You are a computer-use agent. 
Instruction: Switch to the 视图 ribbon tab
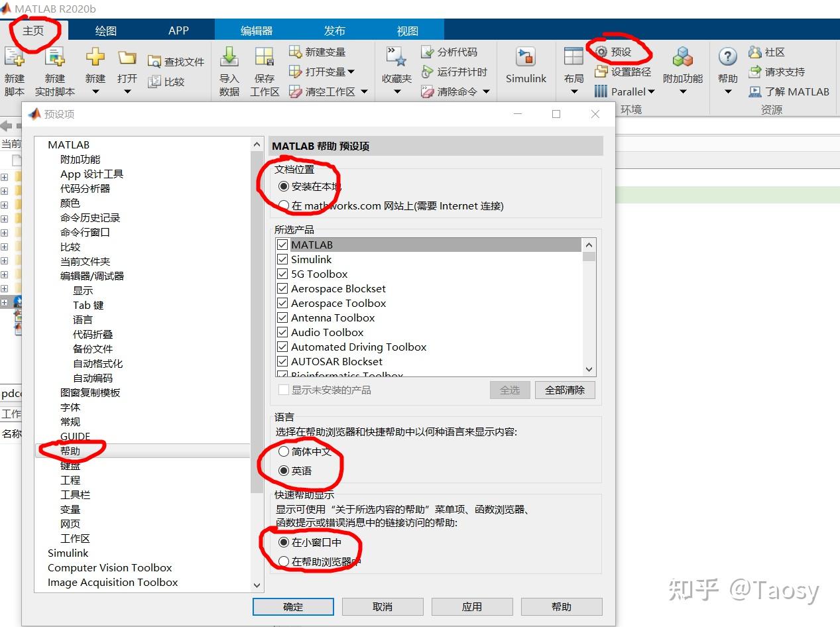pos(408,30)
